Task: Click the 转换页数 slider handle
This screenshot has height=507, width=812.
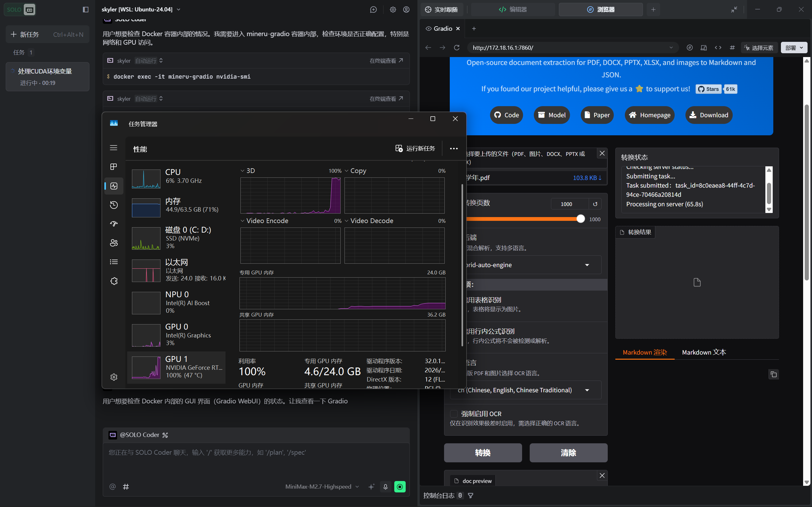Action: 580,219
